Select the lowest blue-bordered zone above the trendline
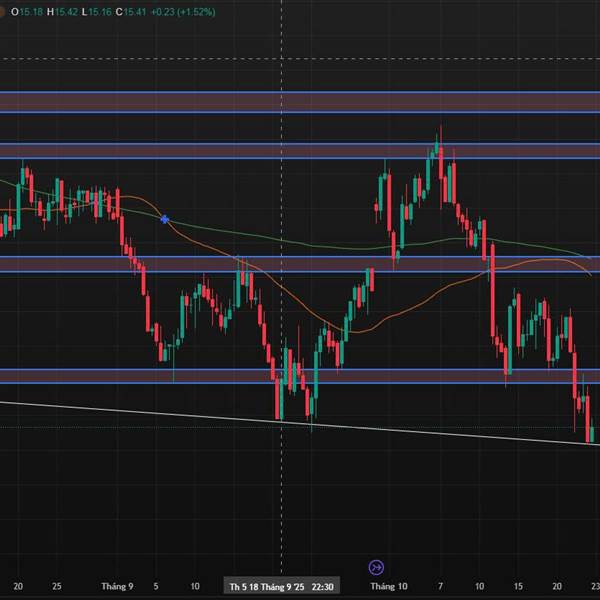The height and width of the screenshot is (600, 600). (300, 376)
